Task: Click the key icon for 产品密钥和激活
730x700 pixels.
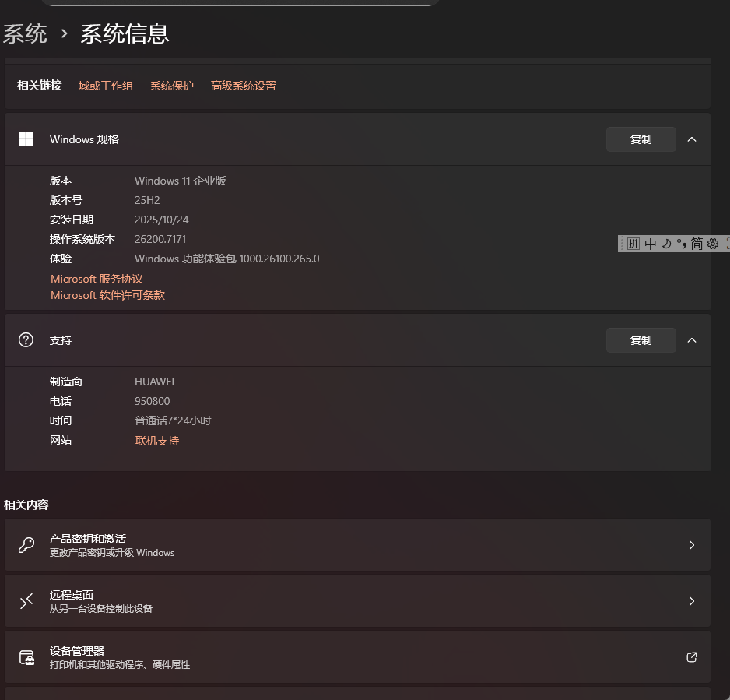Action: pos(26,545)
